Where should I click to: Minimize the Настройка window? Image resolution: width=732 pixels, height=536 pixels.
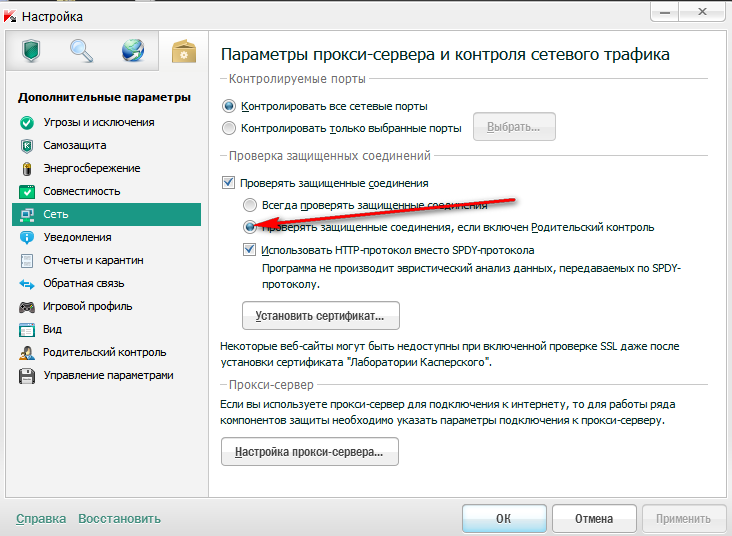[665, 12]
